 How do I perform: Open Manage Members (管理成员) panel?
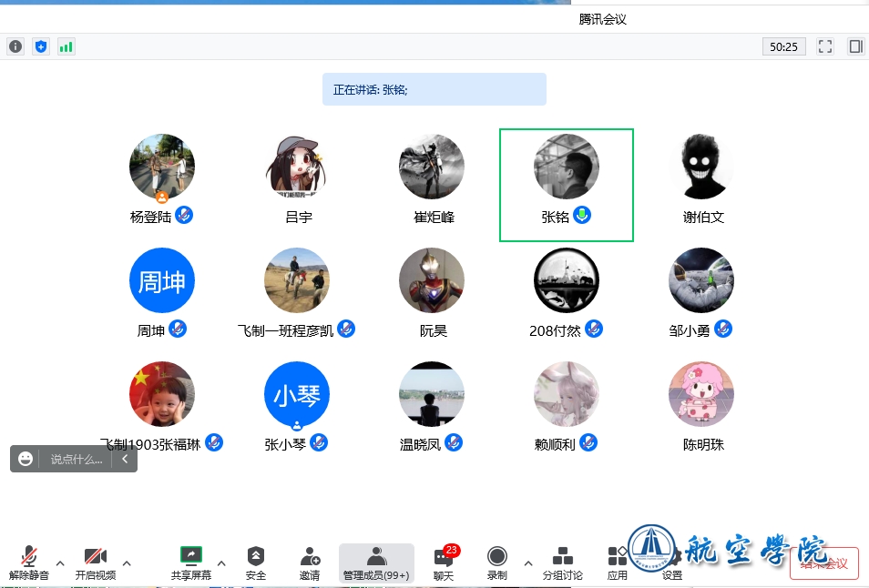point(376,562)
